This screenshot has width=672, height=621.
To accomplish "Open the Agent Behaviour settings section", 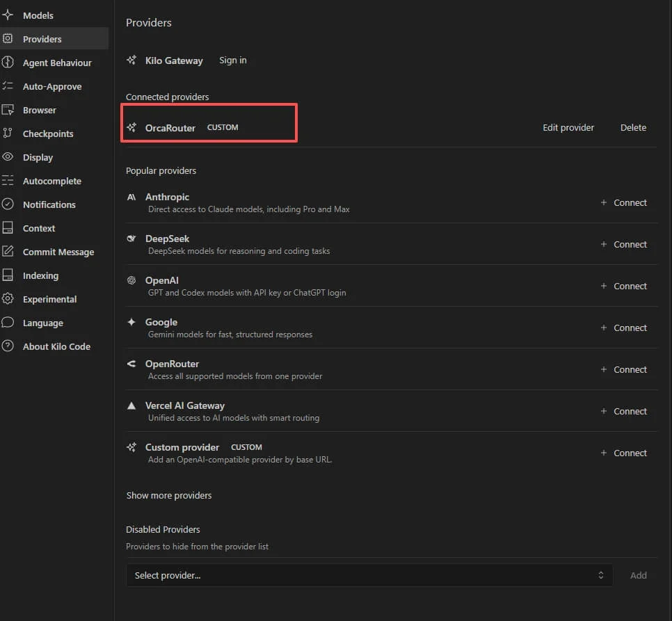I will pos(57,63).
